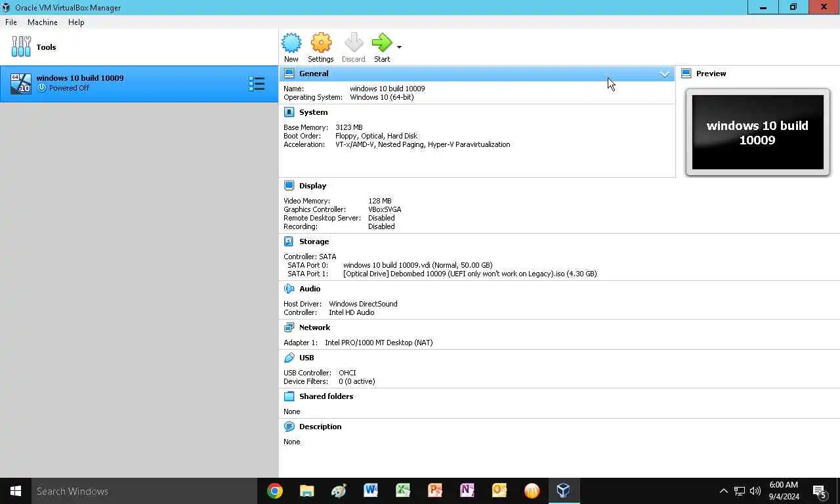Open Excel from the taskbar
The height and width of the screenshot is (504, 840).
pos(403,491)
